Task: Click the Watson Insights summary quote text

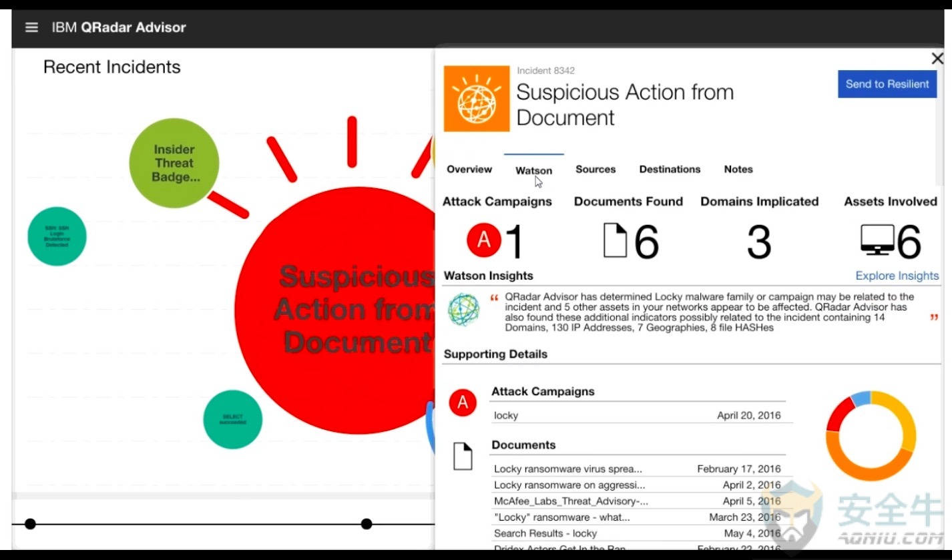Action: (x=709, y=312)
